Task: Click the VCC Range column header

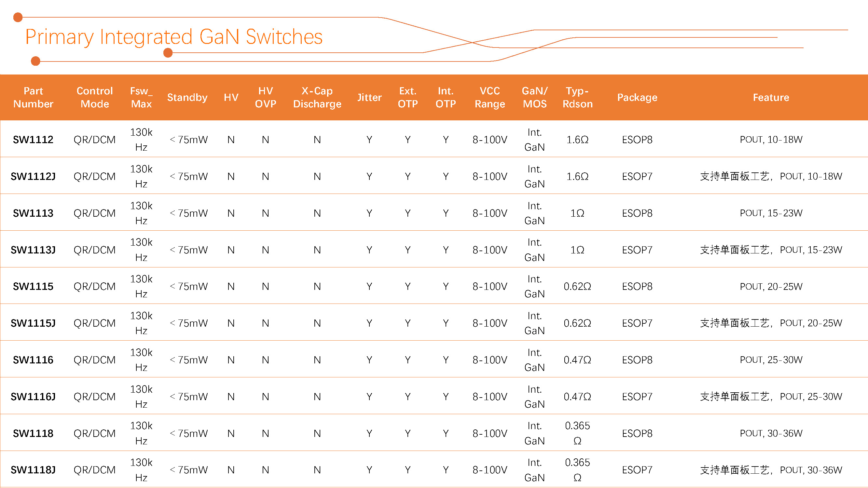Action: 490,97
